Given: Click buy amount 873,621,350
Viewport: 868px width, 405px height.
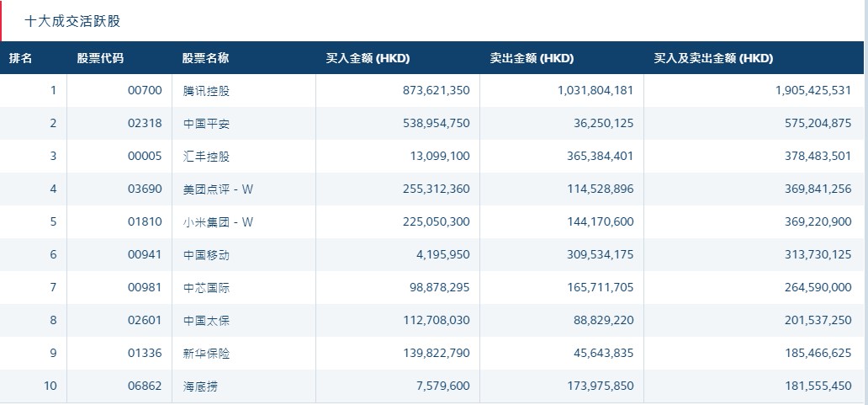Looking at the screenshot, I should (437, 90).
